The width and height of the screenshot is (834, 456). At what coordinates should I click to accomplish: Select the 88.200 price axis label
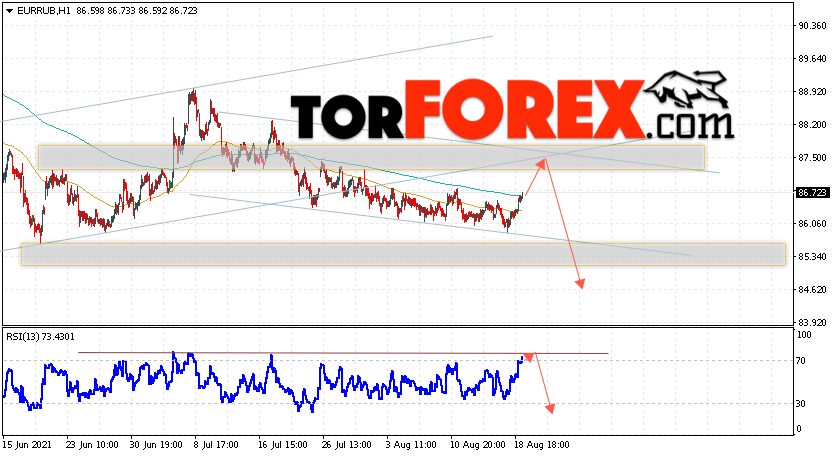pos(812,125)
